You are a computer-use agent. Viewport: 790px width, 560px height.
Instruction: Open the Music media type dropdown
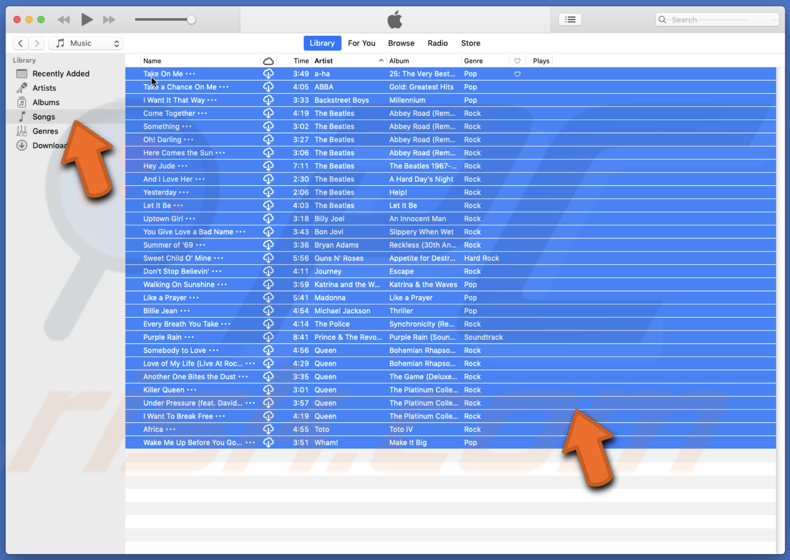pos(87,43)
